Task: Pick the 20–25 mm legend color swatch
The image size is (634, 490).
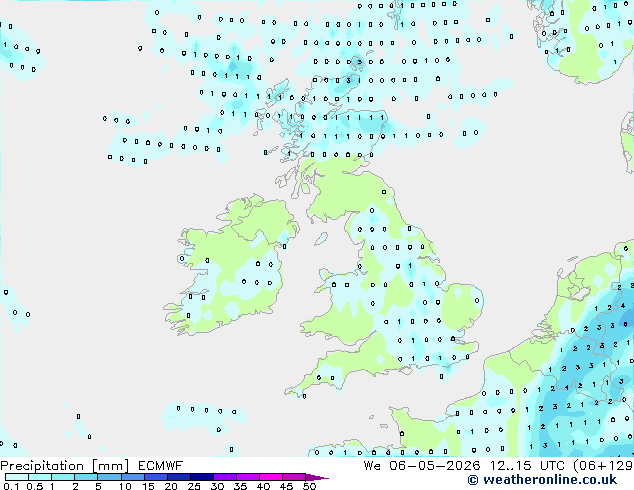Action: pos(179,477)
